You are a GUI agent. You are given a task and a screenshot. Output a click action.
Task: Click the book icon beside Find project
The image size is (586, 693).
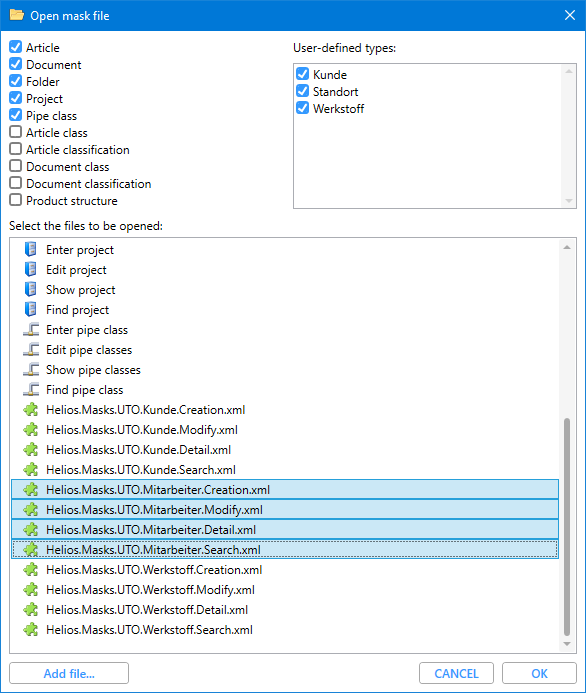coord(30,309)
